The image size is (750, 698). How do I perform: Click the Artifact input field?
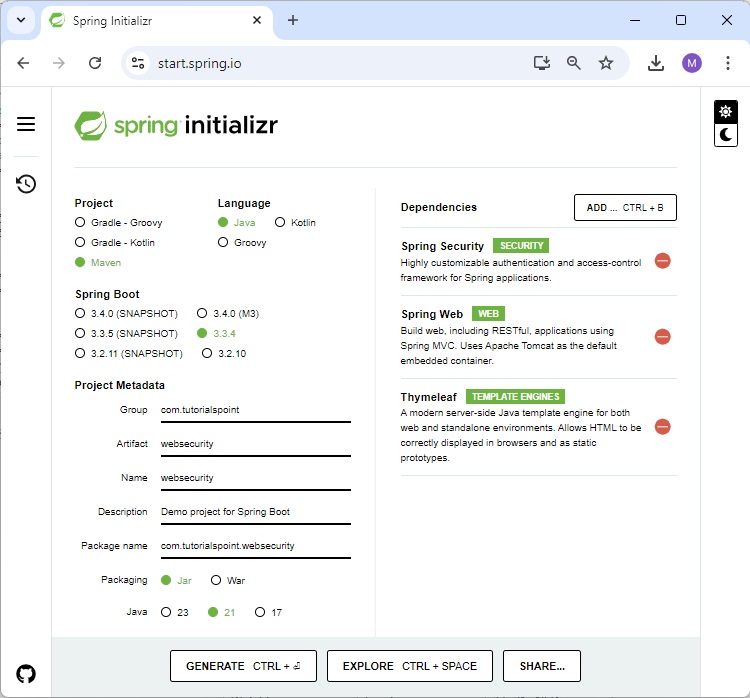(x=255, y=444)
